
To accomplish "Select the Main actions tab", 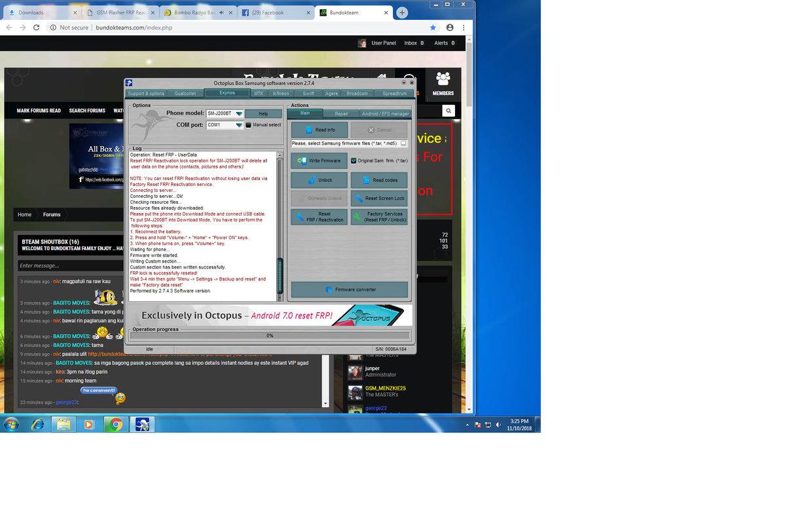I will tap(305, 113).
